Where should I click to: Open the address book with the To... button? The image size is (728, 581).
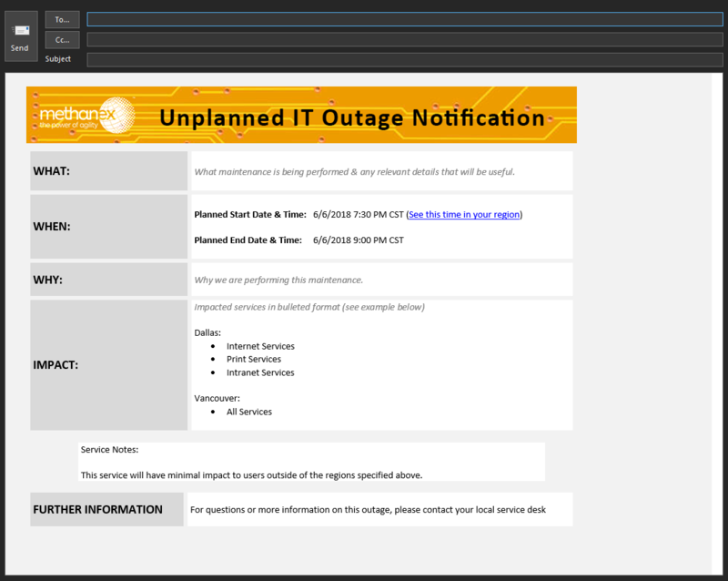(61, 19)
